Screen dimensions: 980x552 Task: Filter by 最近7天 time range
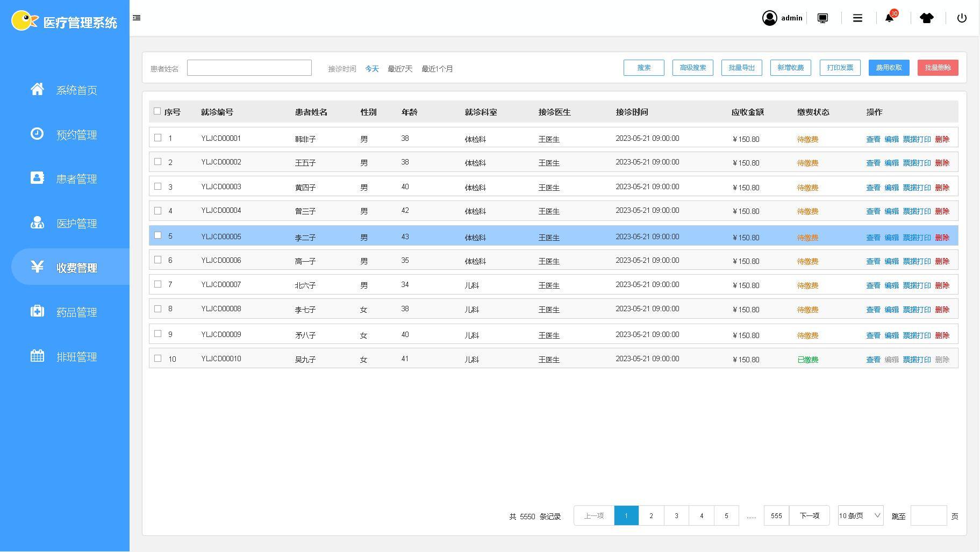pos(400,69)
